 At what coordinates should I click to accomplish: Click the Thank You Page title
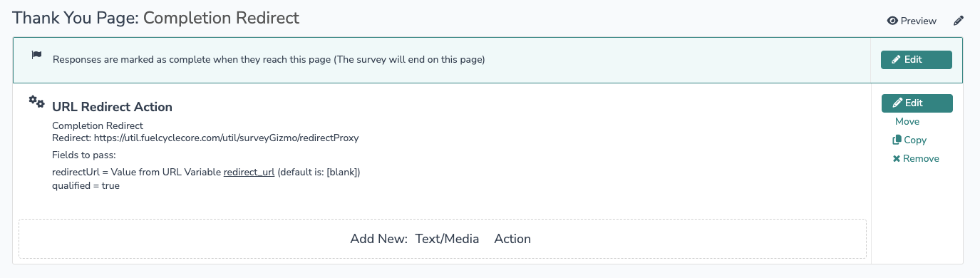156,18
